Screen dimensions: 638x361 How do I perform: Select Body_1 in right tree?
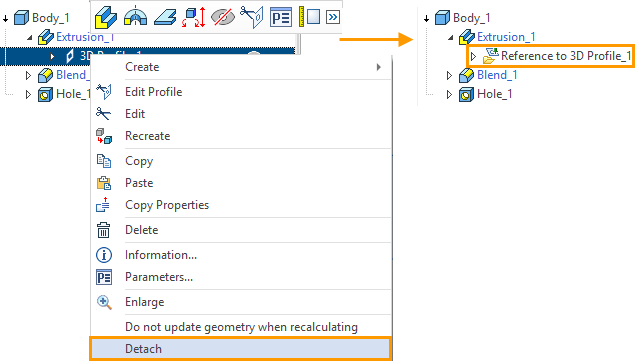[x=472, y=18]
